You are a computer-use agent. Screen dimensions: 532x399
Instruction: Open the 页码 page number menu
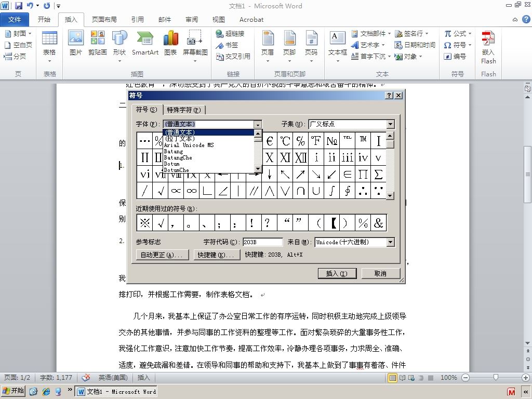(311, 46)
